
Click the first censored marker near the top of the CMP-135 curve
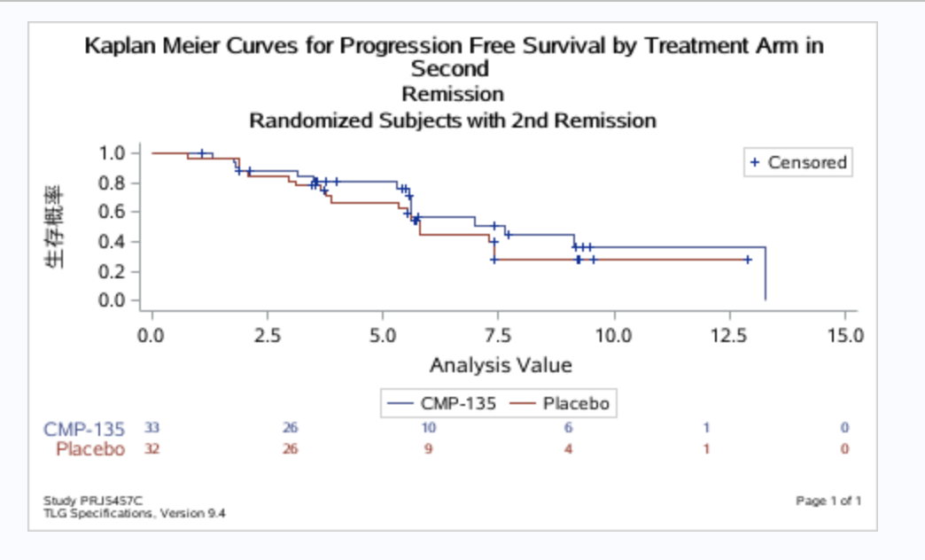point(202,153)
